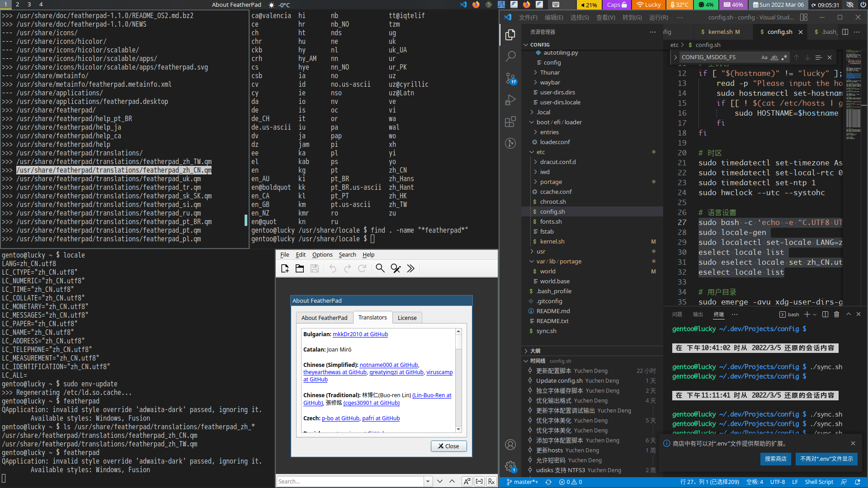Toggle match case in the find widget
The width and height of the screenshot is (868, 488).
[764, 57]
